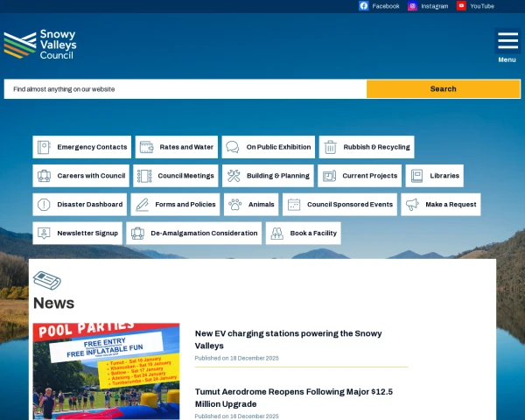Open Council Meetings page
The height and width of the screenshot is (420, 525).
[x=175, y=176]
